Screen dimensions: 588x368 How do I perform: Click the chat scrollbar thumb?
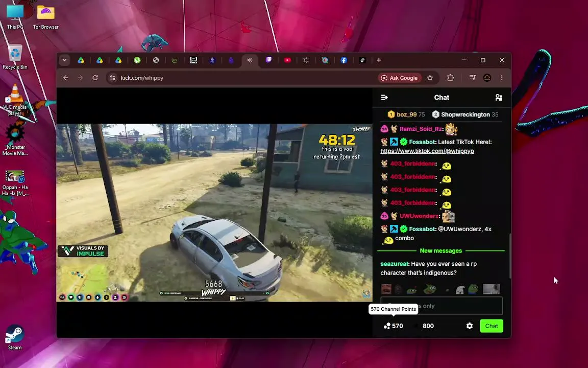510,256
